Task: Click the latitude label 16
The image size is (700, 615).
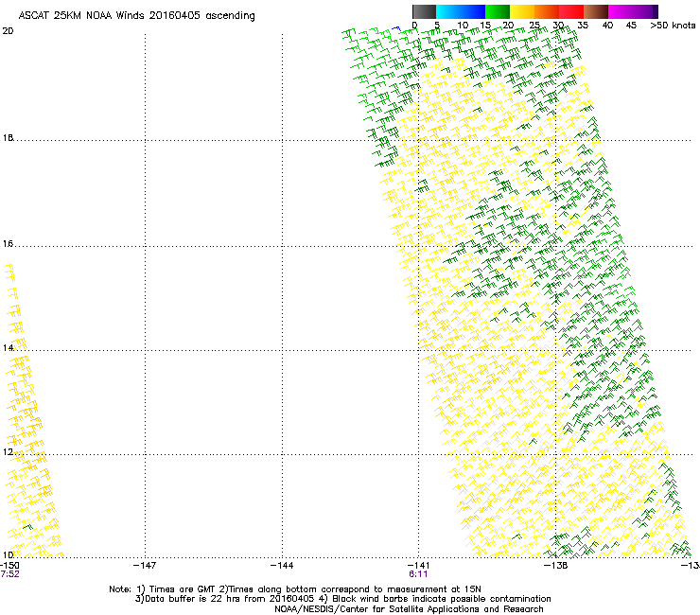Action: coord(8,244)
